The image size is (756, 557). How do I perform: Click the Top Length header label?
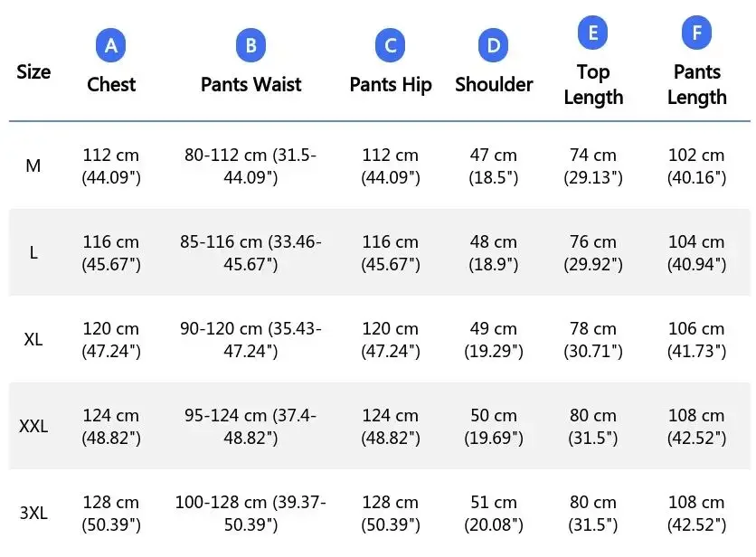tap(593, 84)
